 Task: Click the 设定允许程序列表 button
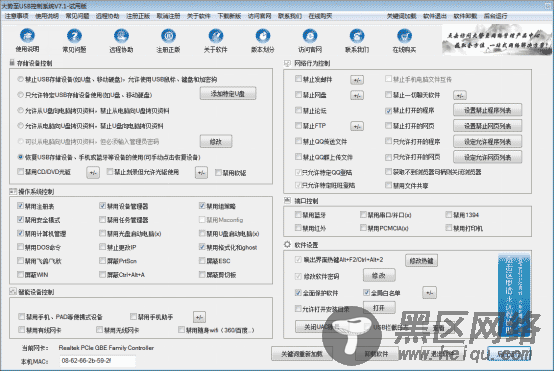(488, 142)
